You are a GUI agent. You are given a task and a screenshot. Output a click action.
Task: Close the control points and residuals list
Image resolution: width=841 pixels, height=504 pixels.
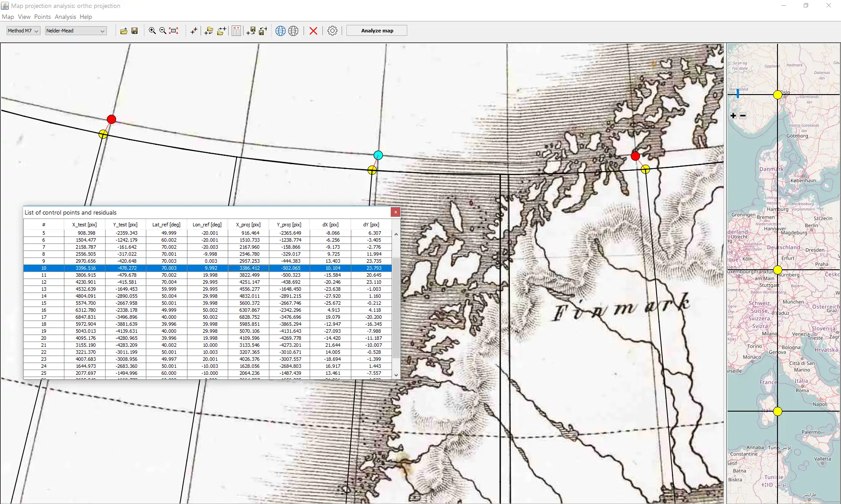pyautogui.click(x=396, y=212)
